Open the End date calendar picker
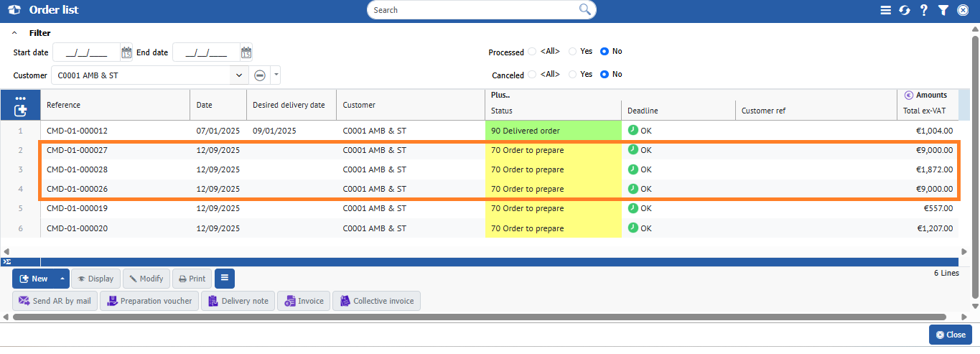This screenshot has width=980, height=354. [x=246, y=52]
